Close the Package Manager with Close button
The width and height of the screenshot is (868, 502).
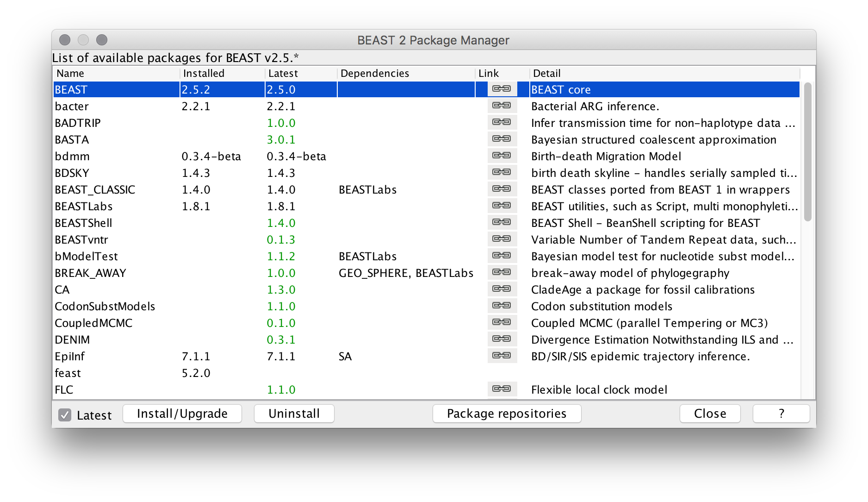(x=710, y=414)
